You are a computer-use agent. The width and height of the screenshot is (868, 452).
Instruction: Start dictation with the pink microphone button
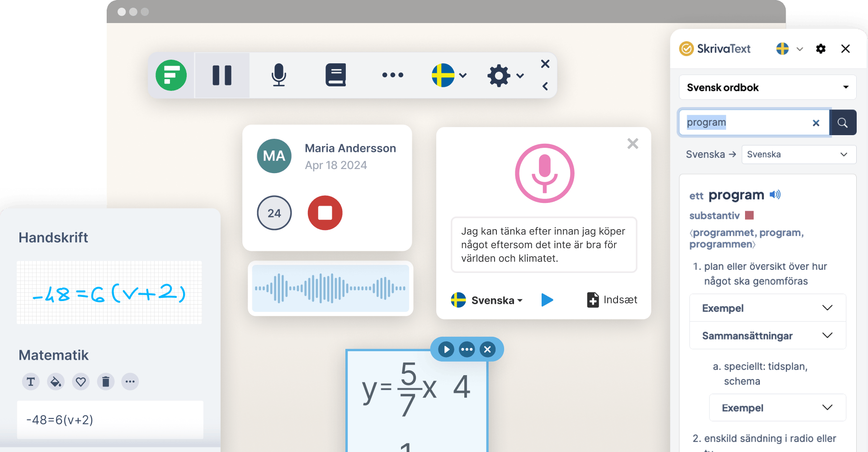(545, 173)
